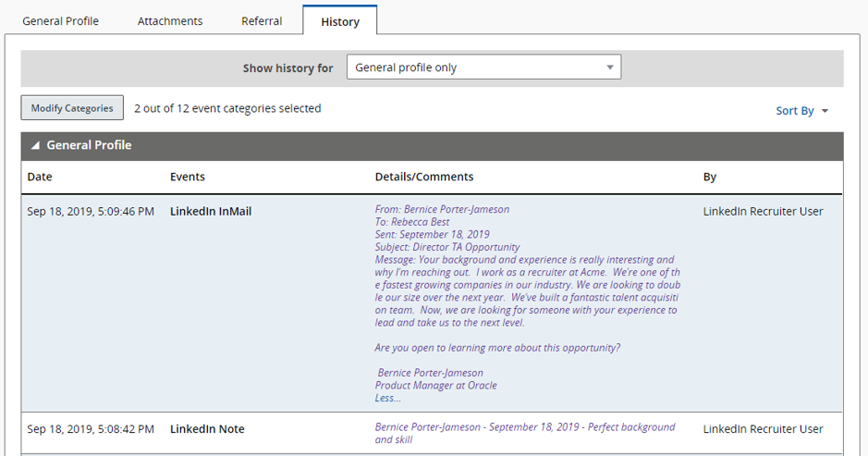Viewport: 868px width, 456px height.
Task: Collapse the General Profile section triangle
Action: 35,145
